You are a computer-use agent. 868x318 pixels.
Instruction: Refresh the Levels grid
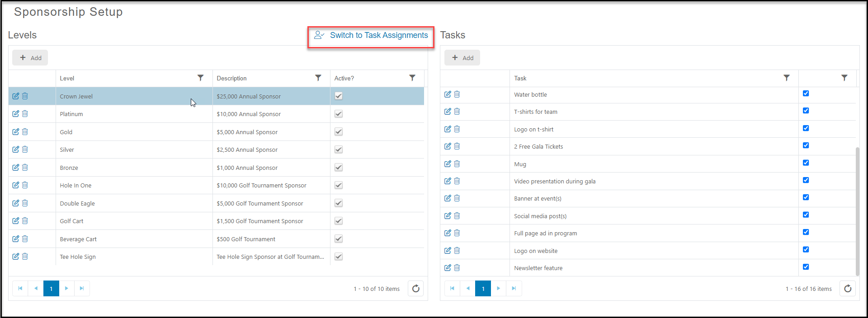coord(415,288)
